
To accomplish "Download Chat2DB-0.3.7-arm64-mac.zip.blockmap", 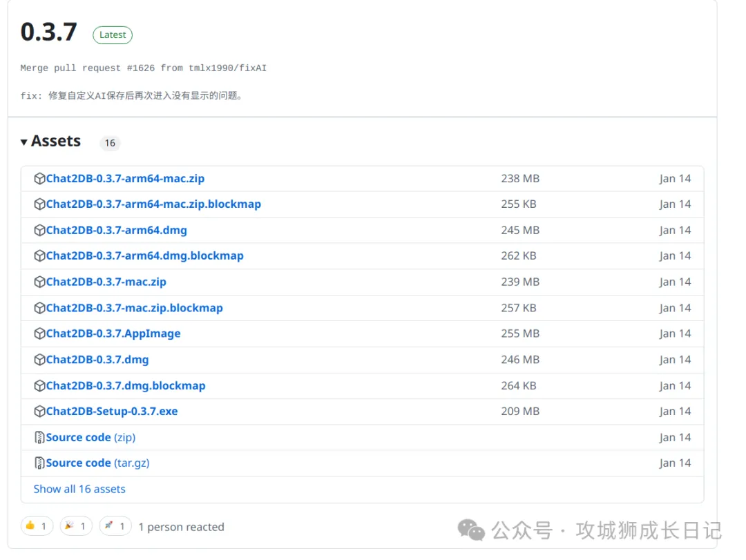I will click(153, 204).
